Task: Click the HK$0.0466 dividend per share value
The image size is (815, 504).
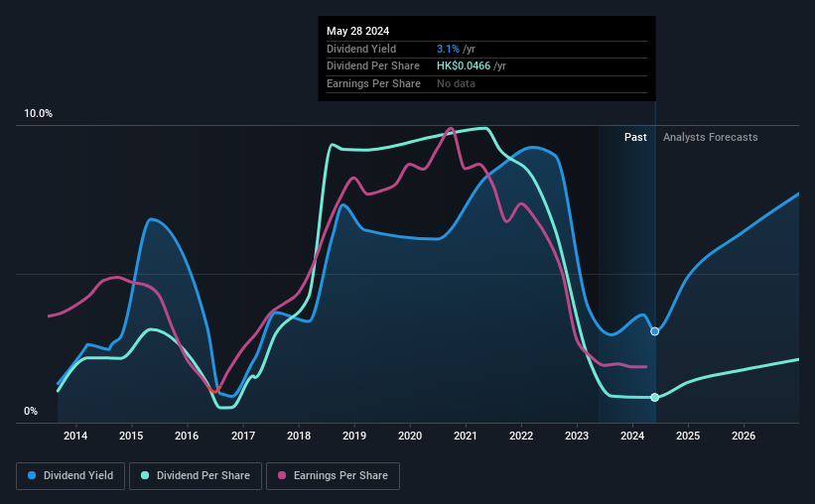Action: click(464, 66)
